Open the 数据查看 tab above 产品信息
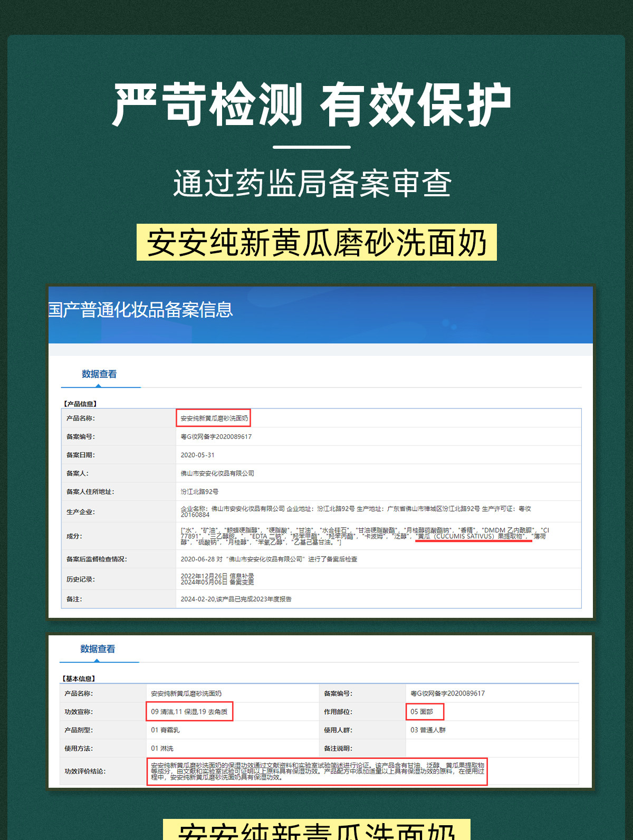The width and height of the screenshot is (633, 840). tap(99, 374)
